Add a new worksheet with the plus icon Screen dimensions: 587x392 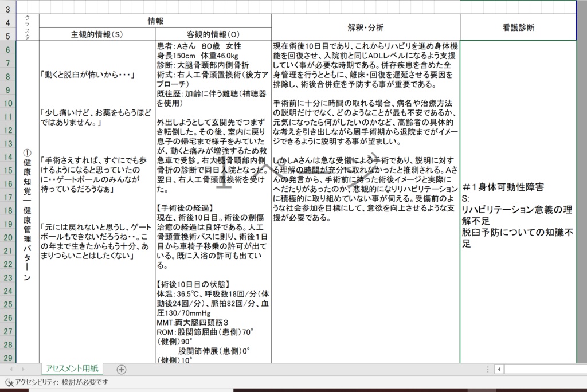[x=122, y=370]
